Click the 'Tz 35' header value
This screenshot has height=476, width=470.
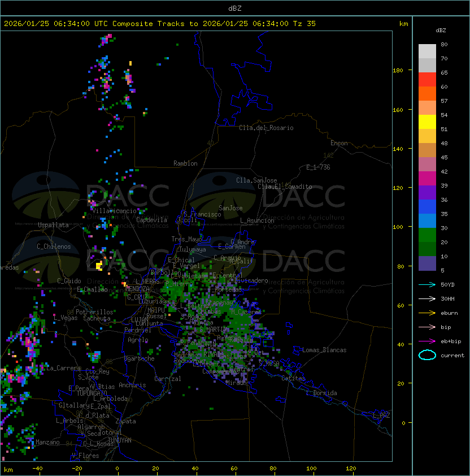[304, 24]
